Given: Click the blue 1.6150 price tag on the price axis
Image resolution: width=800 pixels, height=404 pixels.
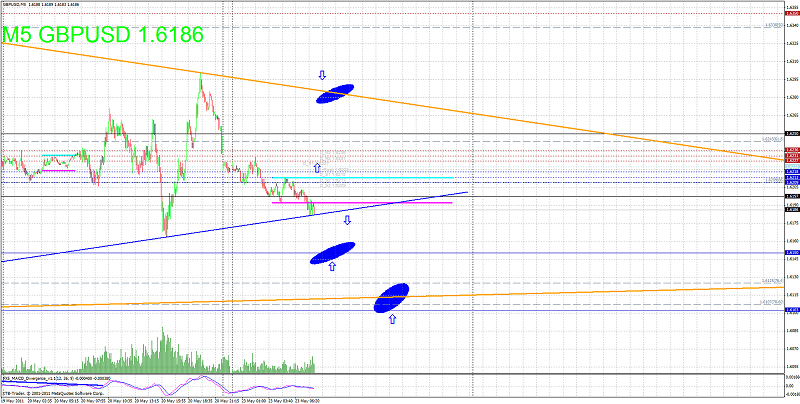Looking at the screenshot, I should click(x=792, y=252).
